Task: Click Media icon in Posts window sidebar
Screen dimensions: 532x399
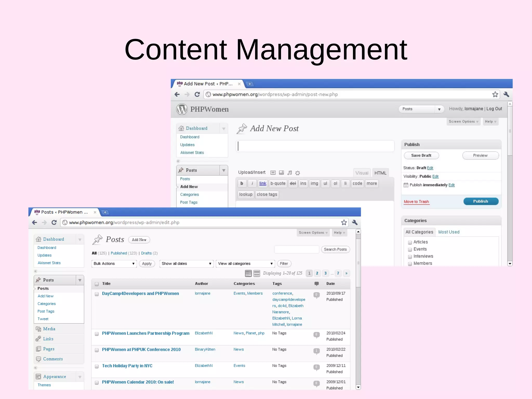Action: [38, 329]
